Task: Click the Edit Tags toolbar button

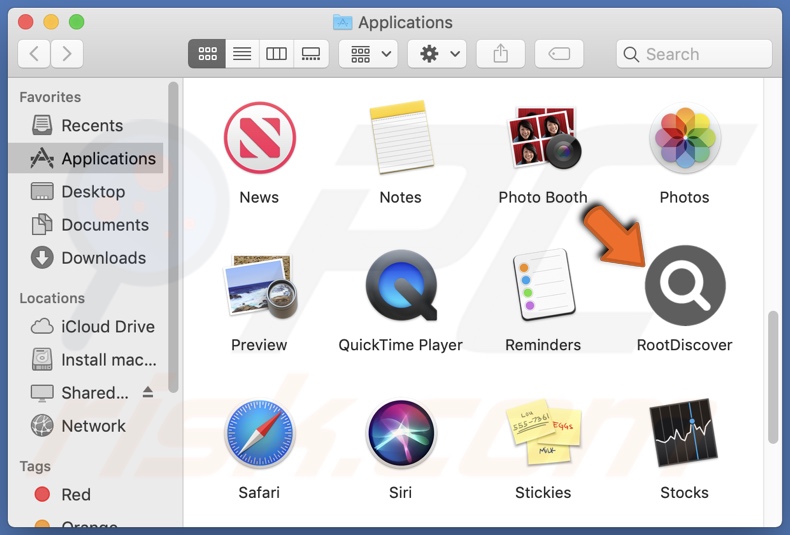Action: (x=559, y=53)
